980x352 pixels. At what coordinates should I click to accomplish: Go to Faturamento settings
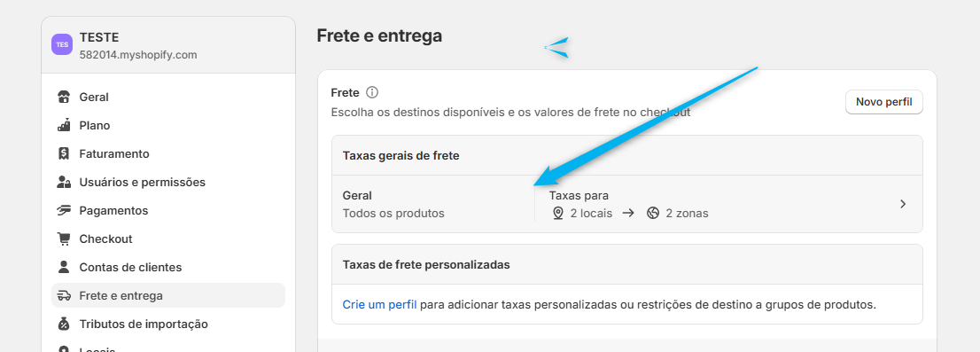(168, 153)
